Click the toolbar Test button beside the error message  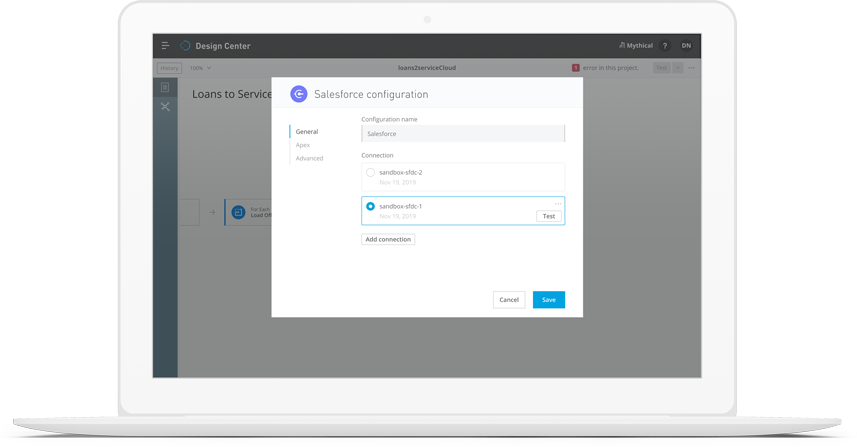[x=661, y=68]
